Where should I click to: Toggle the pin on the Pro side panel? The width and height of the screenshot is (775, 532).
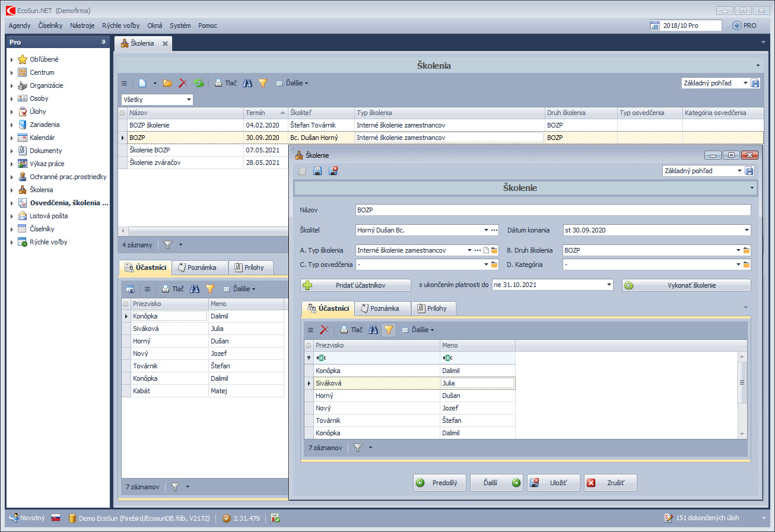click(x=103, y=42)
